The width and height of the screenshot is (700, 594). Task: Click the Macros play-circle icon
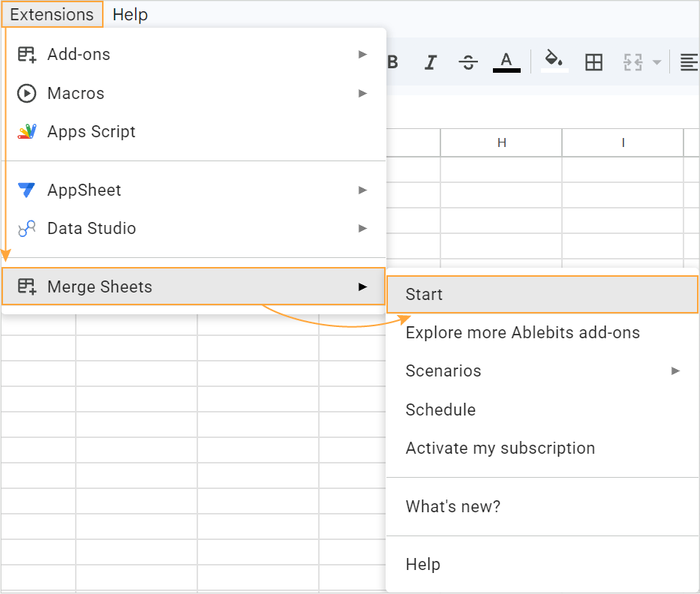(27, 93)
